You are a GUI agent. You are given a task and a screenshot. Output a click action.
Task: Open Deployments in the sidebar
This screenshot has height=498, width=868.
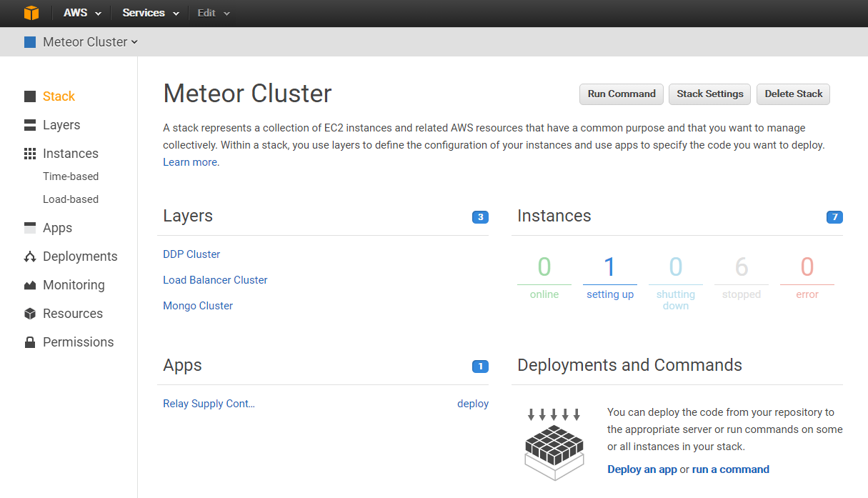[80, 257]
